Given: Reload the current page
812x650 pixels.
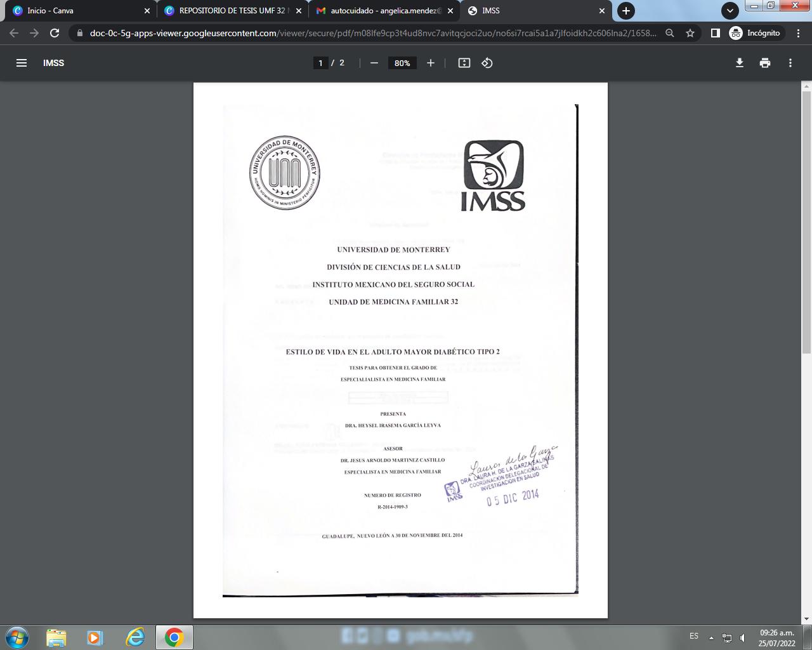Looking at the screenshot, I should click(55, 33).
